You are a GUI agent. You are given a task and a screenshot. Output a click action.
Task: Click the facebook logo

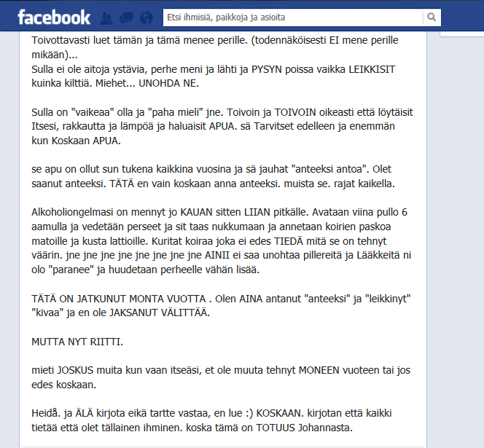coord(54,17)
